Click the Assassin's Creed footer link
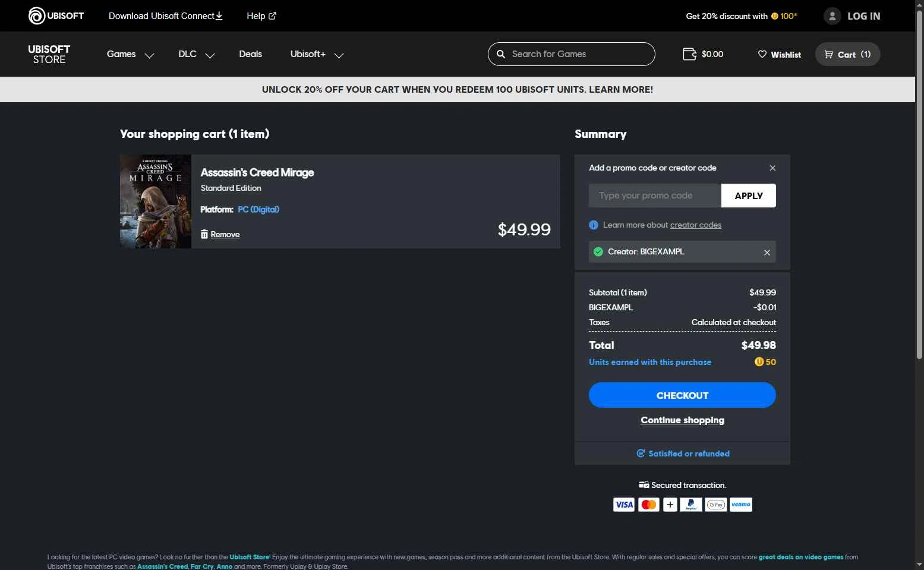Image resolution: width=924 pixels, height=570 pixels. click(163, 566)
